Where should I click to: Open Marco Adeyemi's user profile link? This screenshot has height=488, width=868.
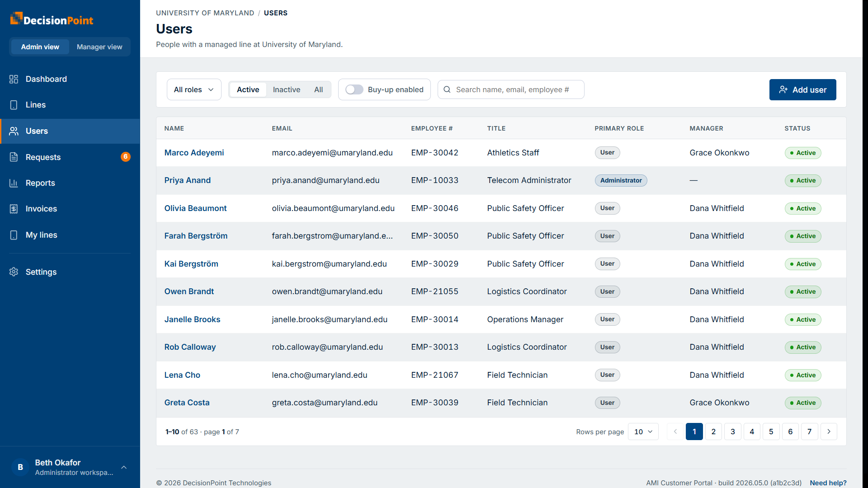(x=194, y=153)
